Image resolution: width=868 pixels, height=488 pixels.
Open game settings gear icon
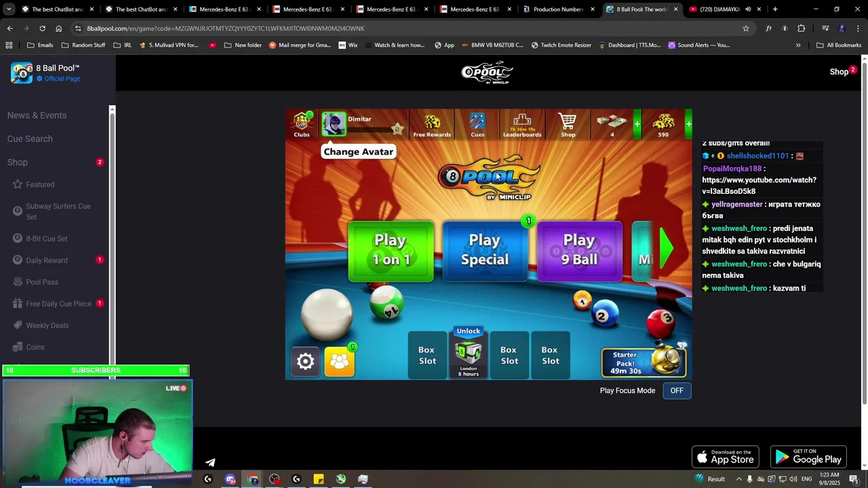tap(305, 361)
